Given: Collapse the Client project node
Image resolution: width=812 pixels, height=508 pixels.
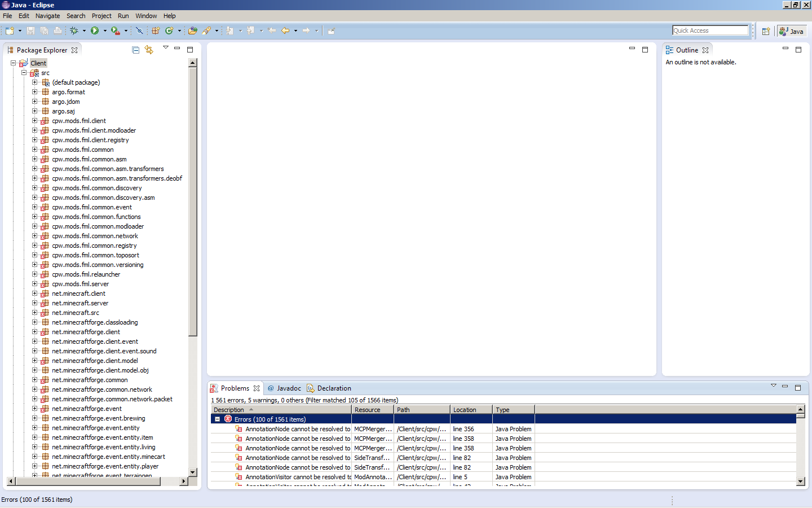Looking at the screenshot, I should point(13,63).
